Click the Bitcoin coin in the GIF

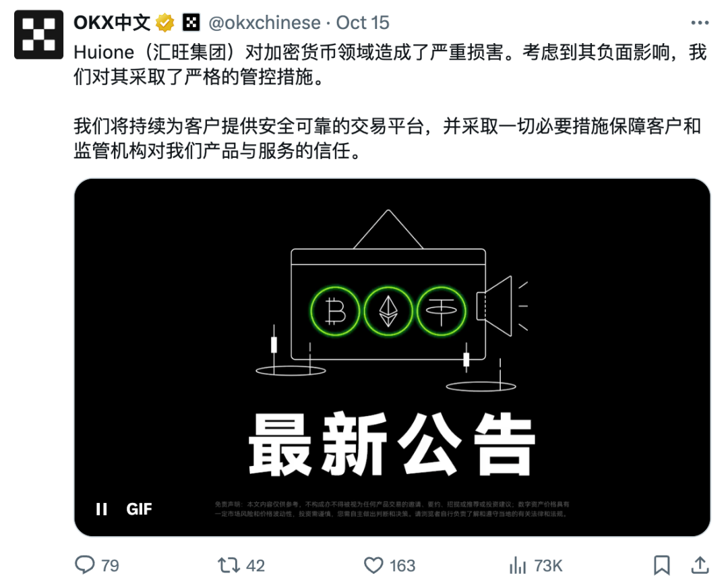[x=335, y=311]
